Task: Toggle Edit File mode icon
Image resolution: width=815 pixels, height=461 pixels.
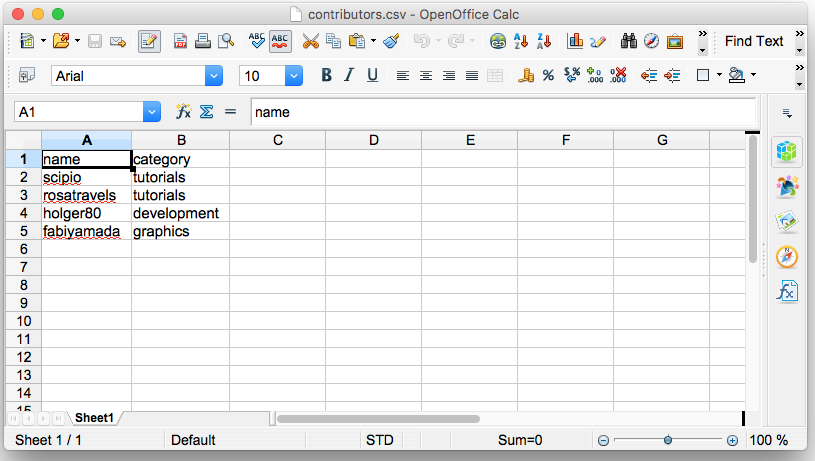Action: coord(149,41)
